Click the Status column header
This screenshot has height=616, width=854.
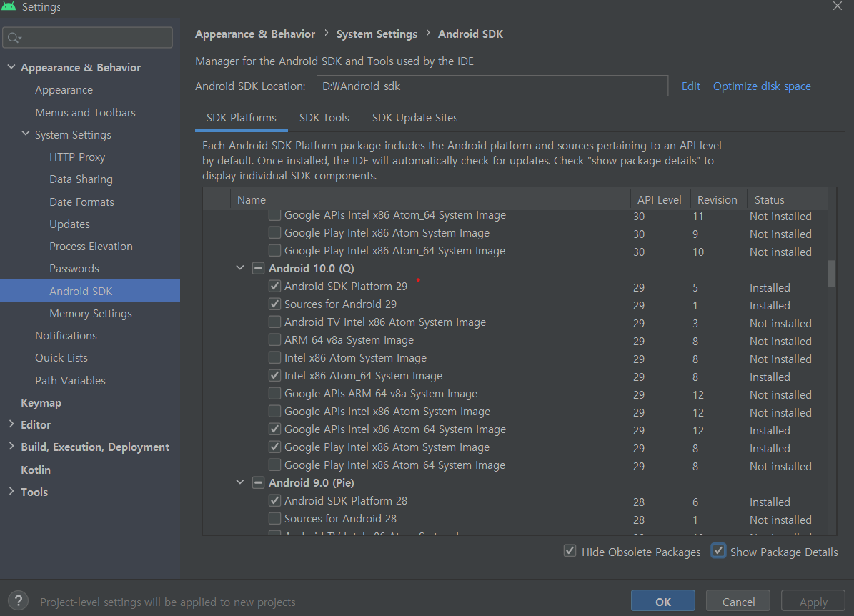coord(787,199)
